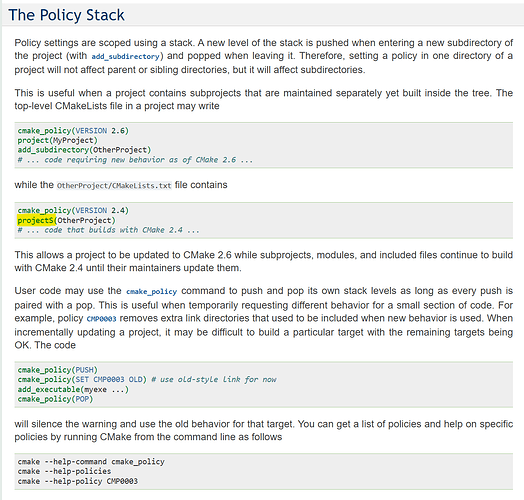Click the cmake_policy(VERSION 2.4) code line
524x500 pixels.
[73, 211]
